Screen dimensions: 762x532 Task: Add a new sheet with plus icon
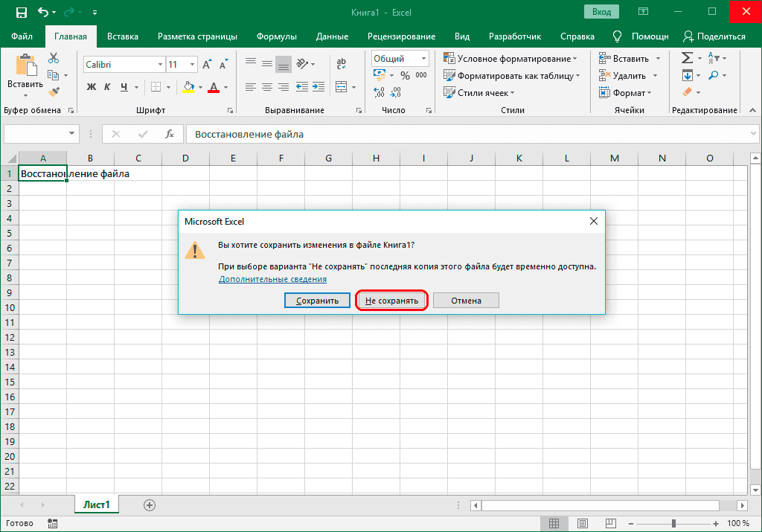tap(150, 505)
